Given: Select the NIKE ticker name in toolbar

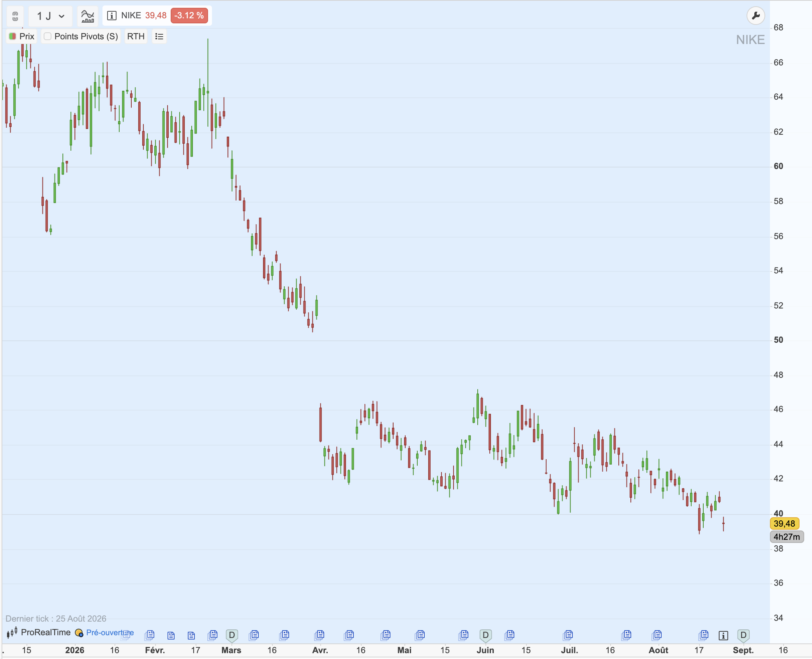Looking at the screenshot, I should 131,16.
